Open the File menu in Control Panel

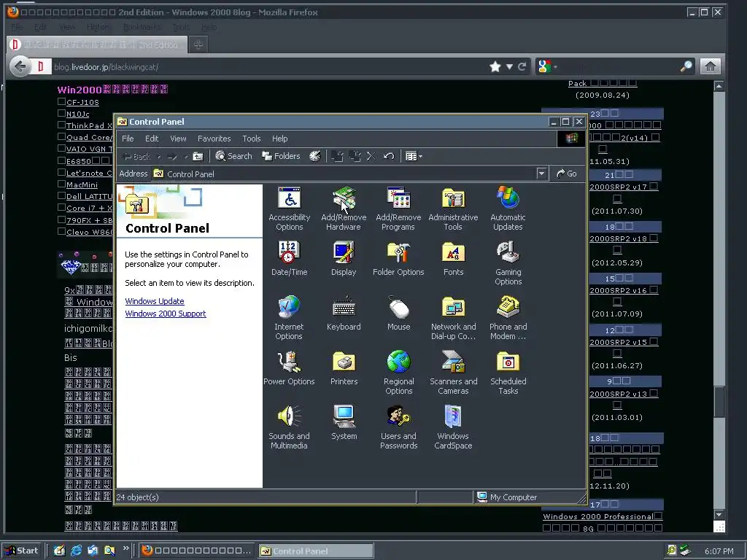[128, 139]
